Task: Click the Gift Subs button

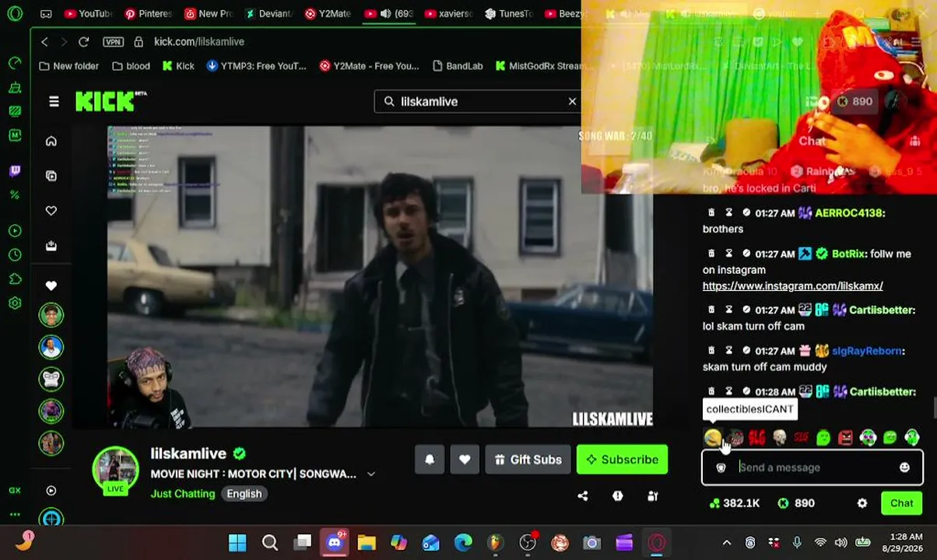Action: pos(528,460)
